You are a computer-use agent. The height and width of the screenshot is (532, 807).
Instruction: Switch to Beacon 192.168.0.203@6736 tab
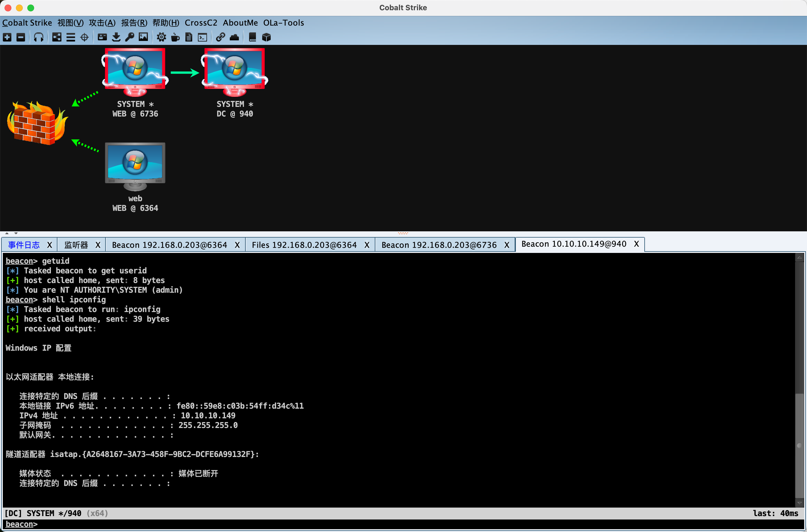(439, 245)
